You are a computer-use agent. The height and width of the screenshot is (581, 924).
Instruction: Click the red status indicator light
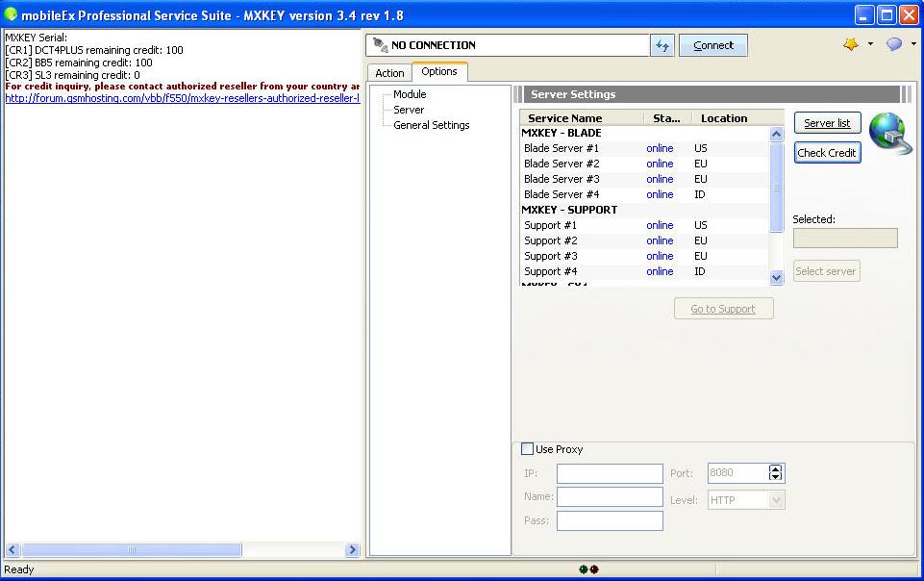click(594, 569)
